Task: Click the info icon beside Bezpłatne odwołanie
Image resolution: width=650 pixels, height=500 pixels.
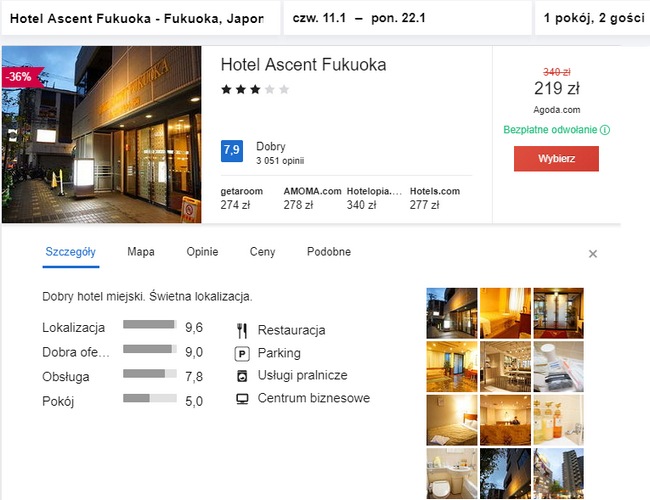Action: (605, 130)
